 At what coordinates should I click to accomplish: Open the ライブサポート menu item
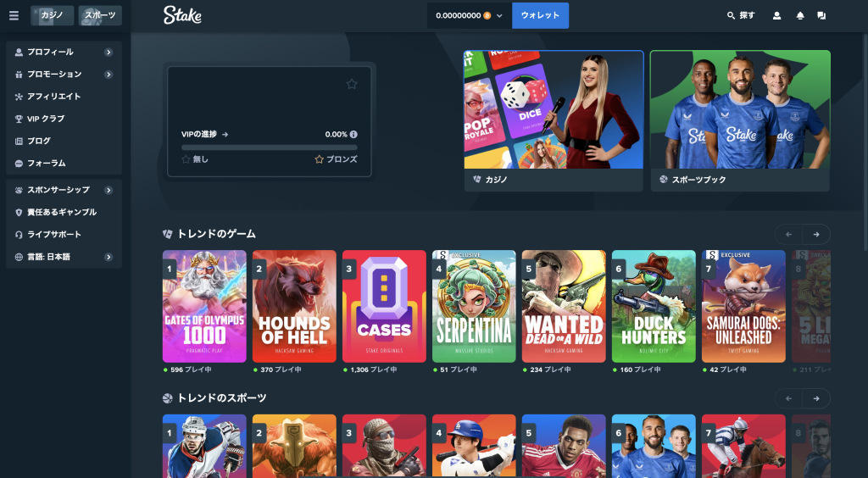pyautogui.click(x=64, y=235)
